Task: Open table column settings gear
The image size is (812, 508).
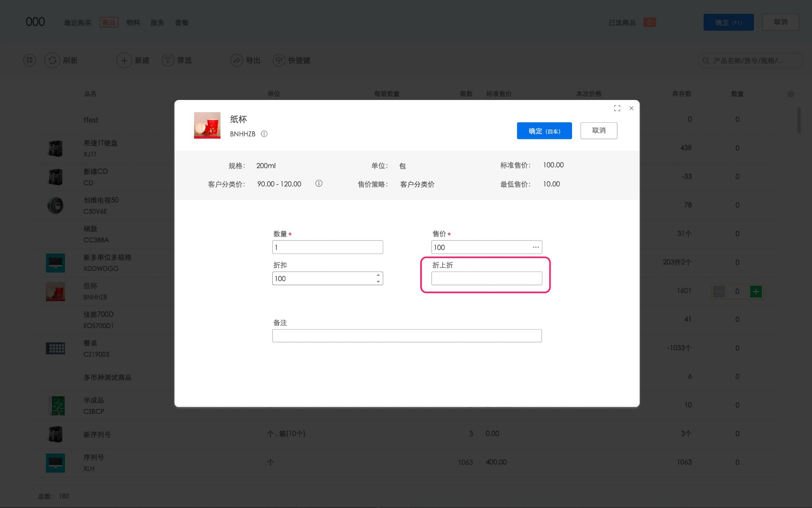Action: (790, 93)
